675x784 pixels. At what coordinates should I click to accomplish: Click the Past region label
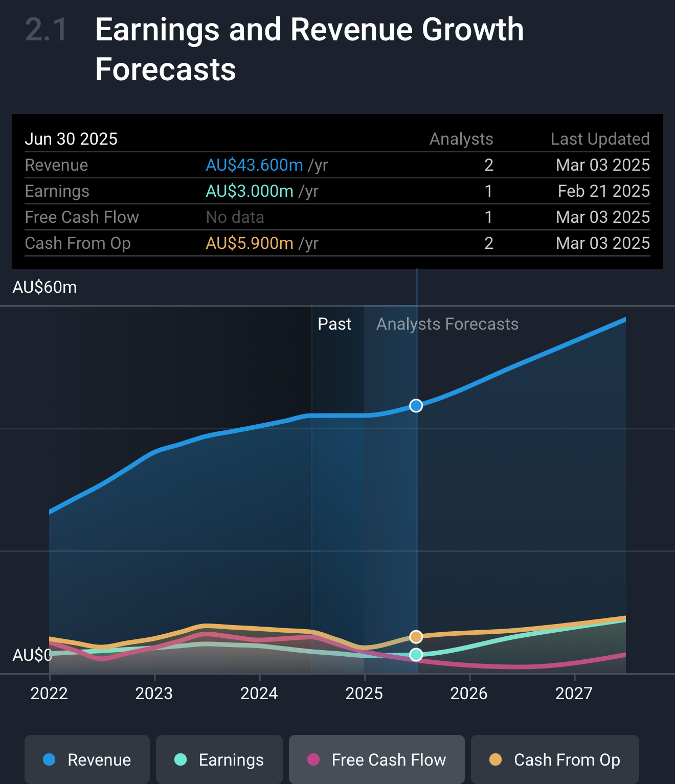coord(334,324)
